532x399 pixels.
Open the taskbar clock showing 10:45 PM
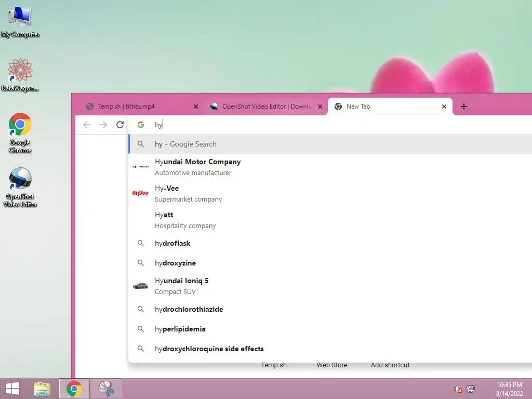(509, 389)
